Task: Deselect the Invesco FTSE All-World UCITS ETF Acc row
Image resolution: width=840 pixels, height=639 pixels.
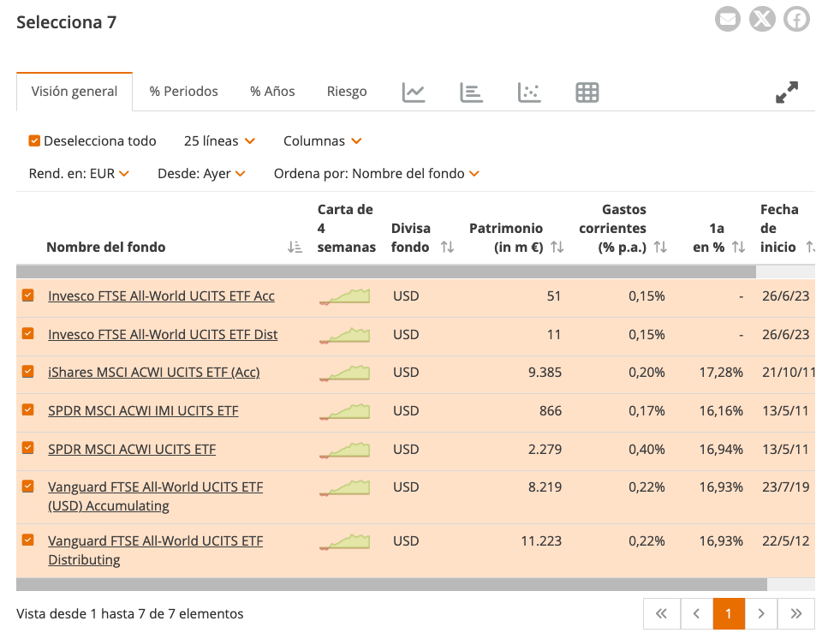Action: (27, 296)
